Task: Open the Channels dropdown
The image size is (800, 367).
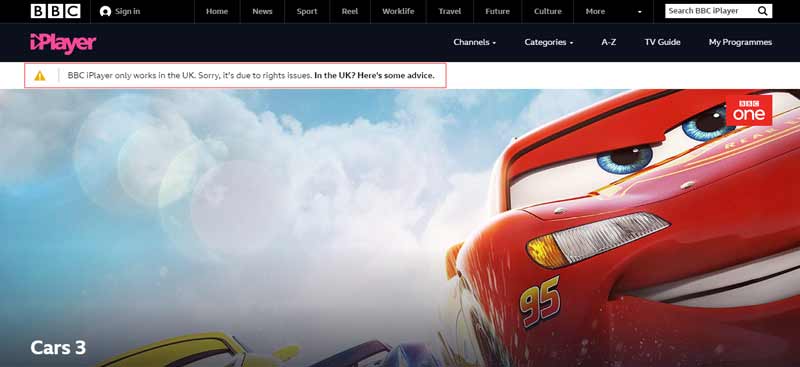Action: [x=474, y=42]
